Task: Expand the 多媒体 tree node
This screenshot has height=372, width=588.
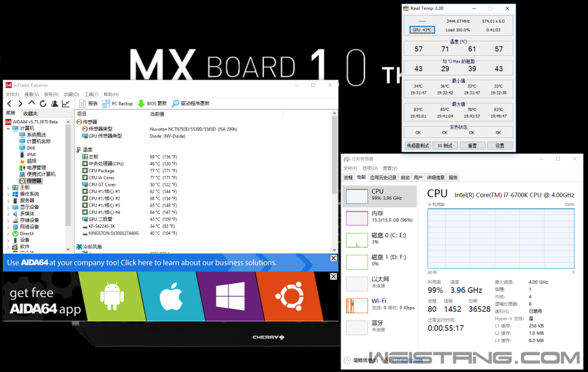Action: point(8,214)
